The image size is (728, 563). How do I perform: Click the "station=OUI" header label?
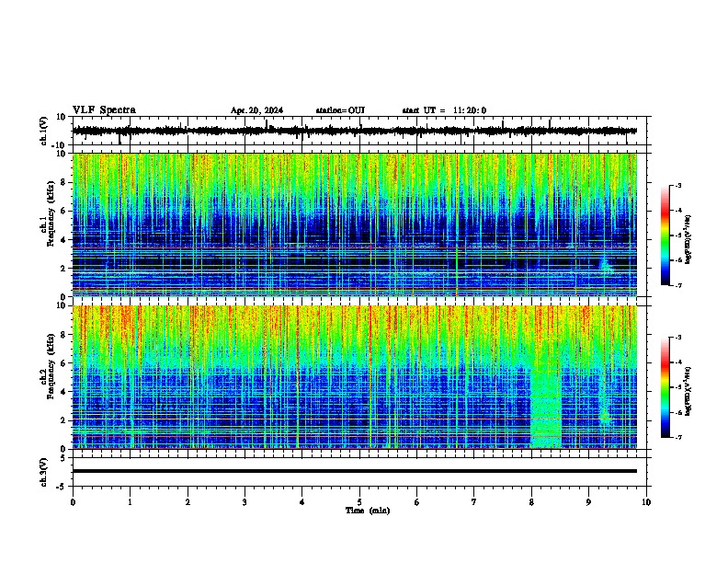tap(340, 110)
